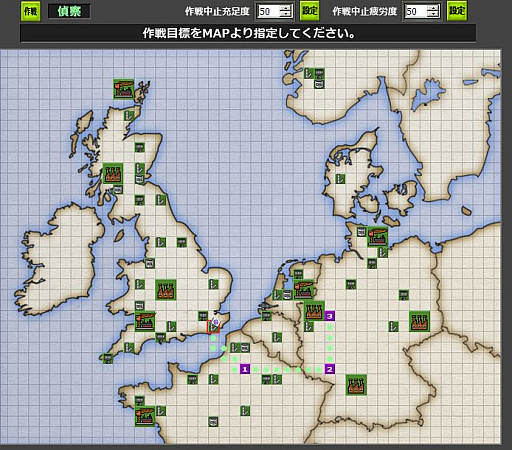
Task: Target the factory icon in western Scotland
Action: tap(113, 174)
